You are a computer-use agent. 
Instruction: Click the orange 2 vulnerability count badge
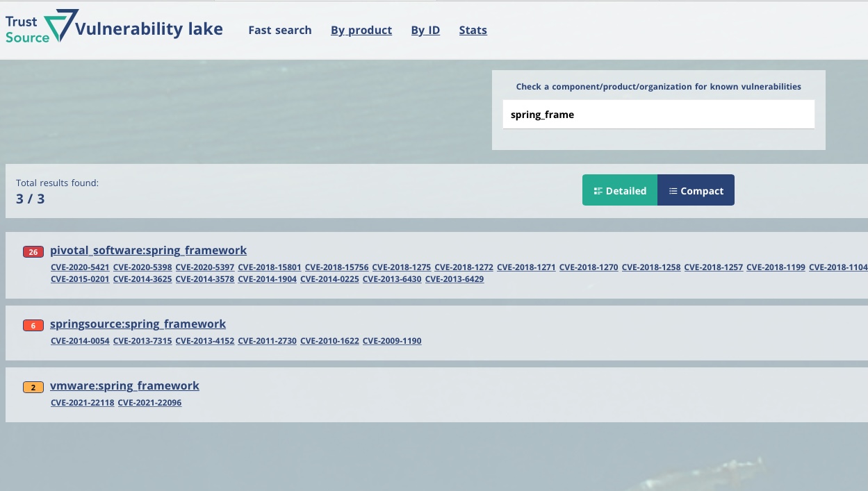tap(33, 387)
